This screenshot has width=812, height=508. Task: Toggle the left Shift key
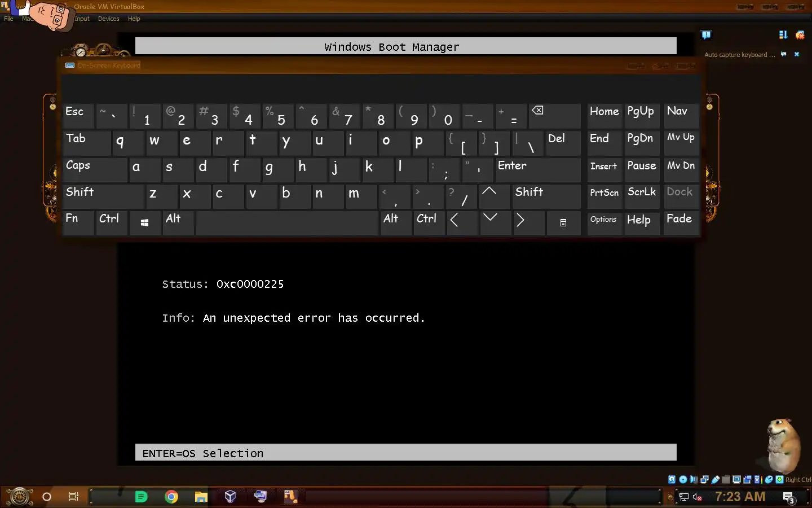104,196
